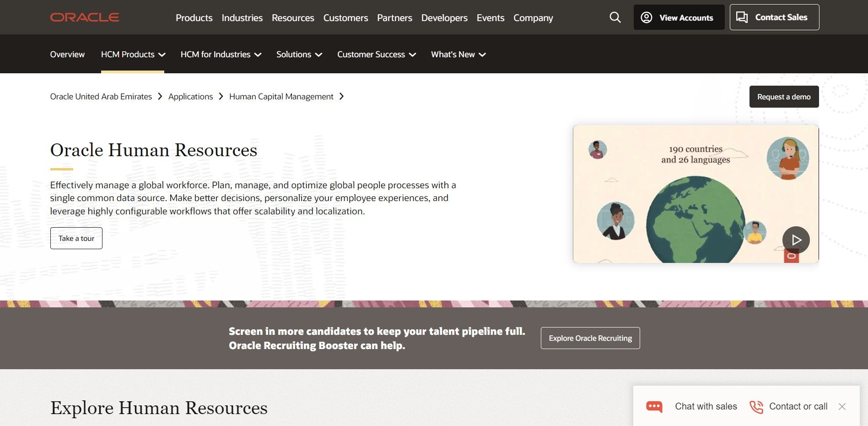This screenshot has width=868, height=426.
Task: Click Request a demo button
Action: [784, 97]
